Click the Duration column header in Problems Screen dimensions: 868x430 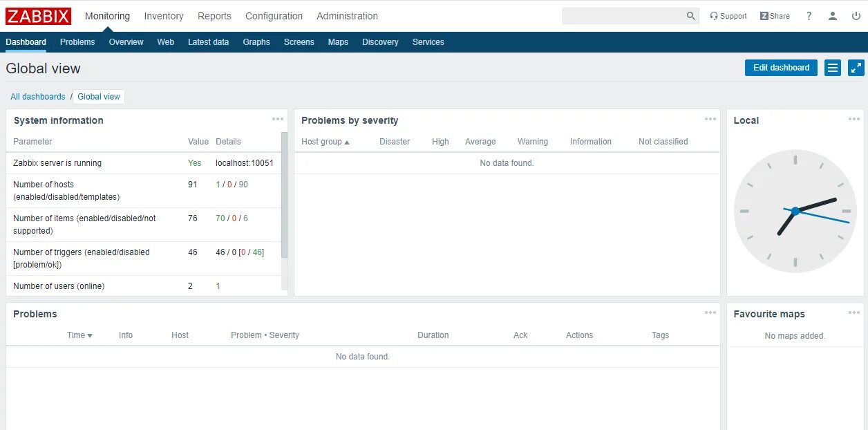pyautogui.click(x=433, y=335)
